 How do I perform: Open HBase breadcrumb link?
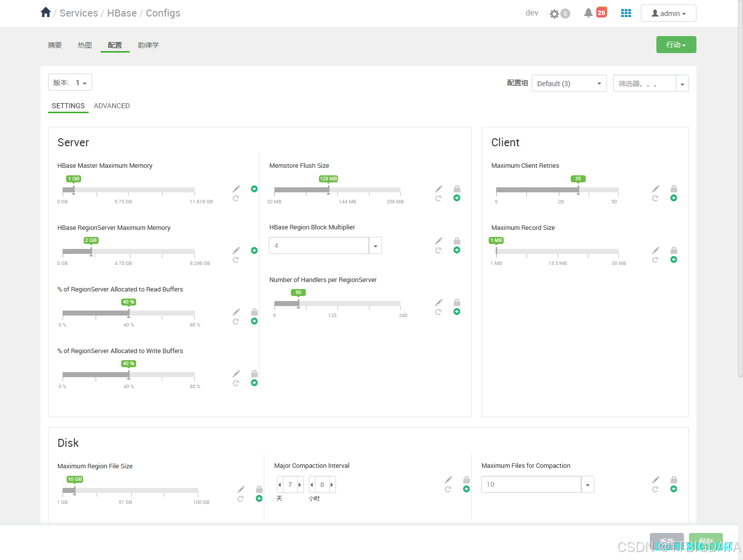pyautogui.click(x=122, y=13)
